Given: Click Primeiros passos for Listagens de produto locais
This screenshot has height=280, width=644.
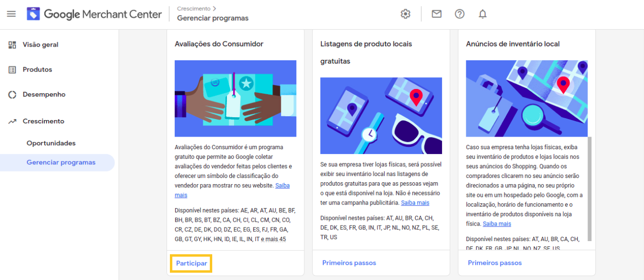Looking at the screenshot, I should (349, 263).
